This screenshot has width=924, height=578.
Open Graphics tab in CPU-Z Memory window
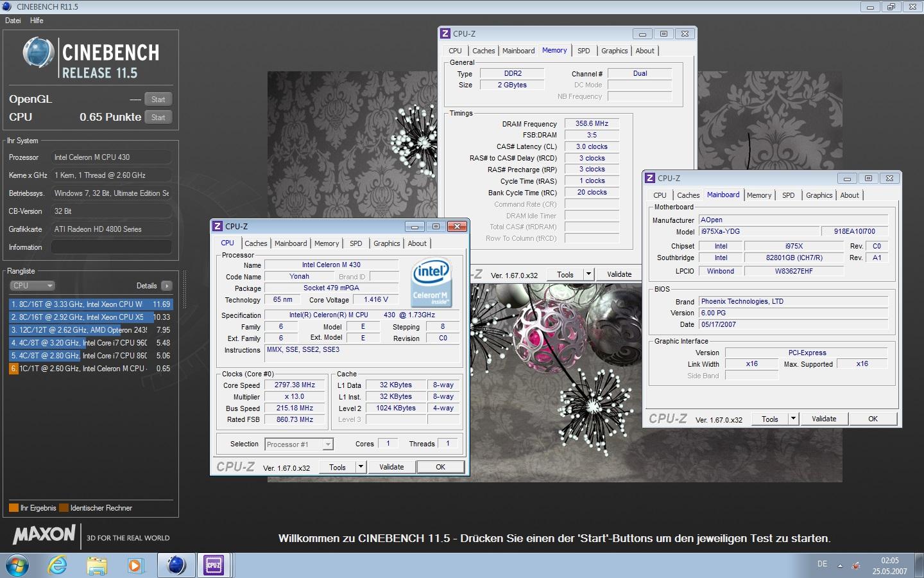(614, 51)
